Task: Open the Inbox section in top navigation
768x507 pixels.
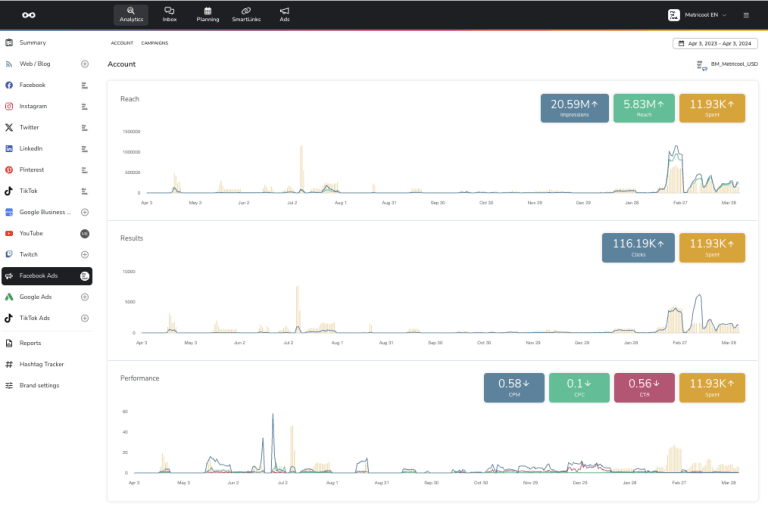Action: click(169, 14)
